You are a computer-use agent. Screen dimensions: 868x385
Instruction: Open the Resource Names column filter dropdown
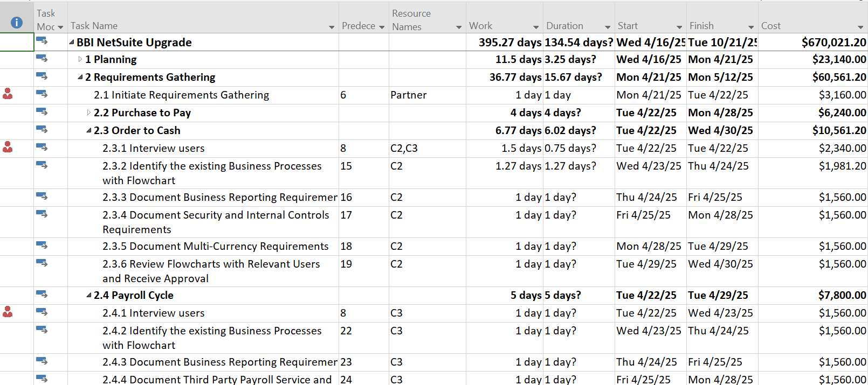(459, 27)
